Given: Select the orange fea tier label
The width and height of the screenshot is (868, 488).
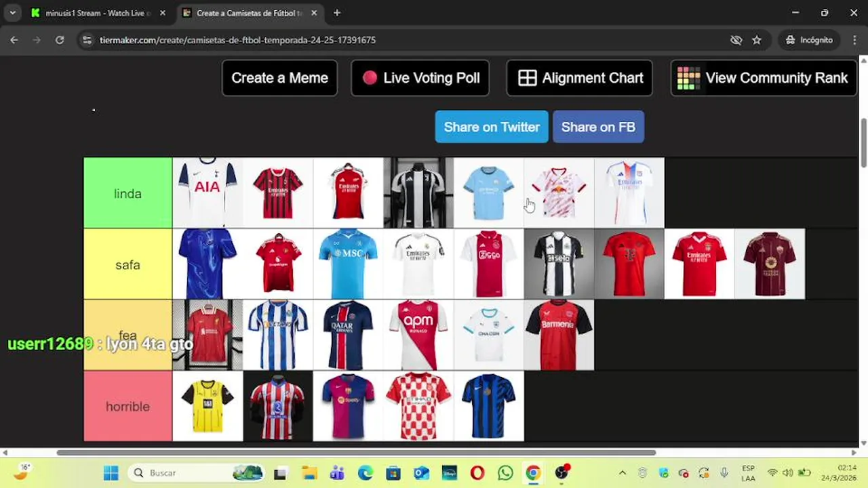Looking at the screenshot, I should [x=128, y=335].
